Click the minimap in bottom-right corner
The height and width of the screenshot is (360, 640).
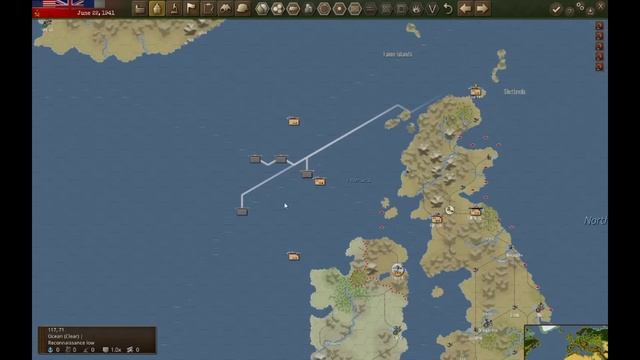pos(566,342)
